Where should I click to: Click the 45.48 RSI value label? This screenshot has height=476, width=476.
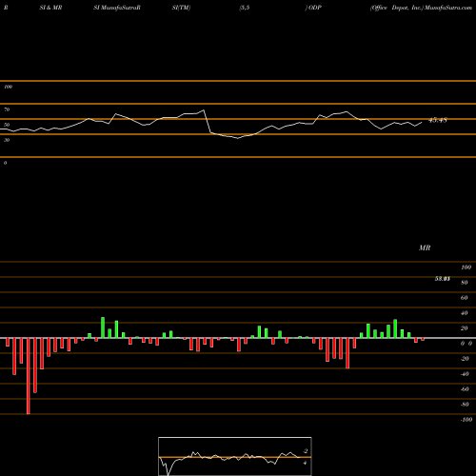coord(438,120)
